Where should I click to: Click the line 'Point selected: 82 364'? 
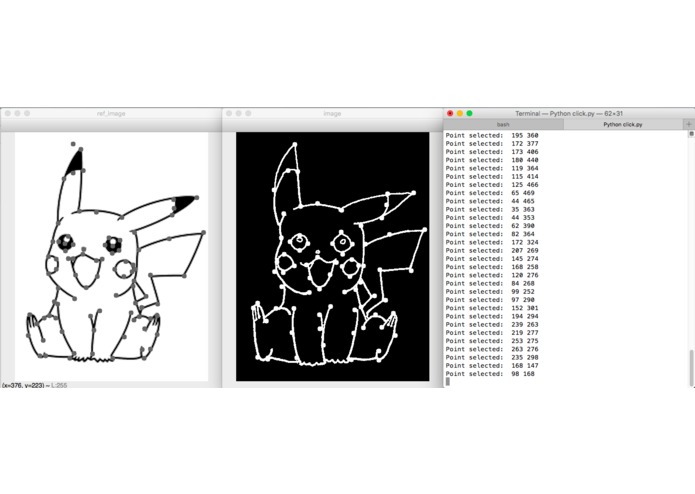tap(490, 234)
